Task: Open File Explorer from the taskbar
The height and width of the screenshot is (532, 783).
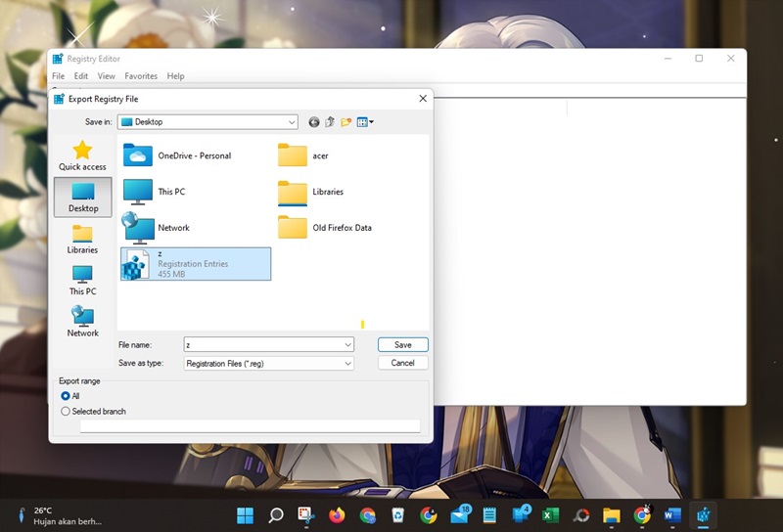Action: point(611,515)
